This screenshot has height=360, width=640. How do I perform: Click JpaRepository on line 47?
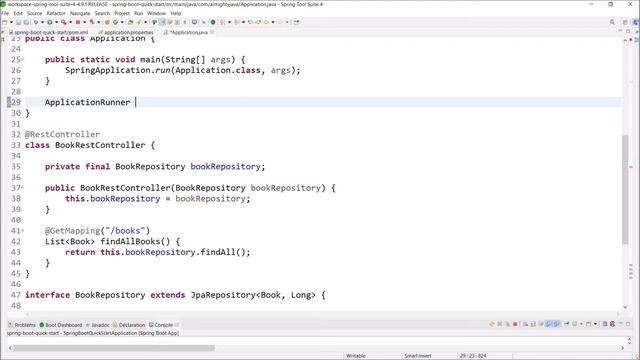[x=223, y=295]
